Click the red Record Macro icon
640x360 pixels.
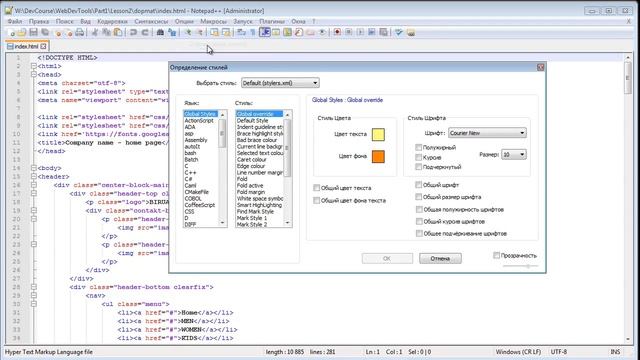337,33
